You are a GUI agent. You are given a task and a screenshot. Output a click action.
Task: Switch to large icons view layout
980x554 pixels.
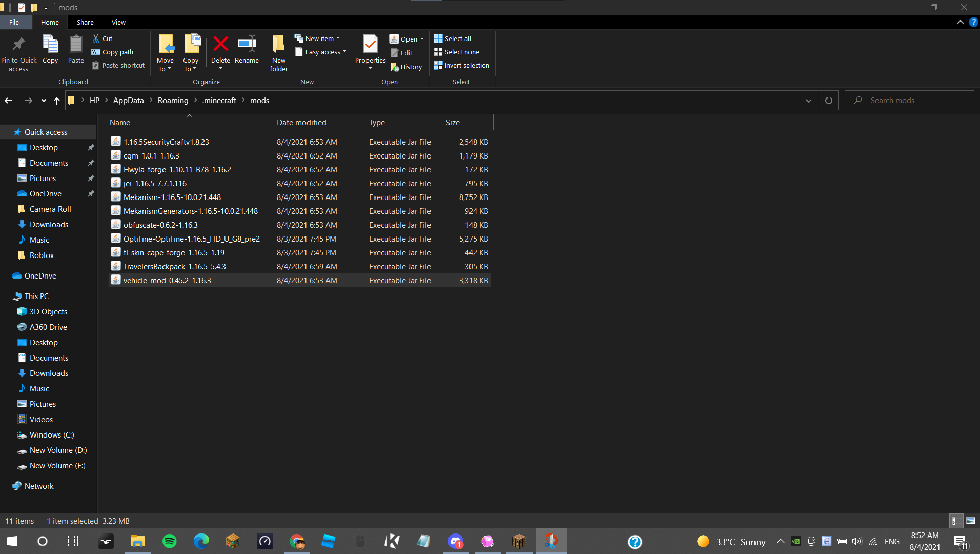point(971,521)
